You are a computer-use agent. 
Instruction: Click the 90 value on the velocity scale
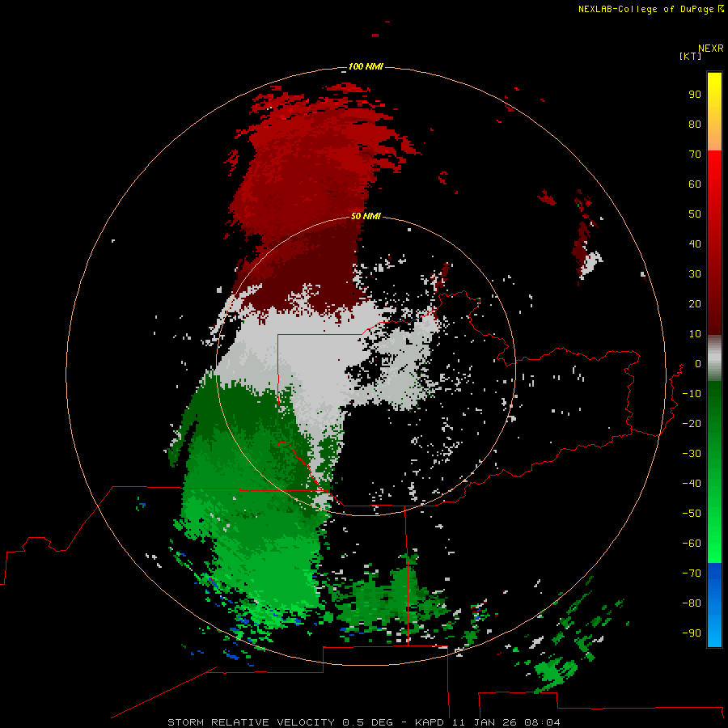(x=695, y=95)
